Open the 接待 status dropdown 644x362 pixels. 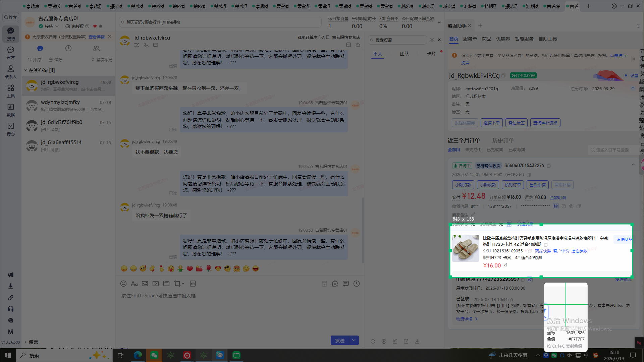point(49,26)
